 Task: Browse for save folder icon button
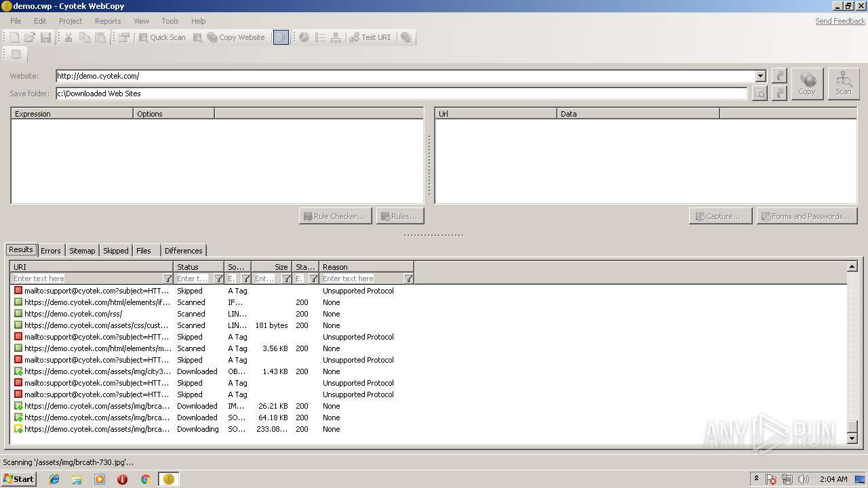759,94
